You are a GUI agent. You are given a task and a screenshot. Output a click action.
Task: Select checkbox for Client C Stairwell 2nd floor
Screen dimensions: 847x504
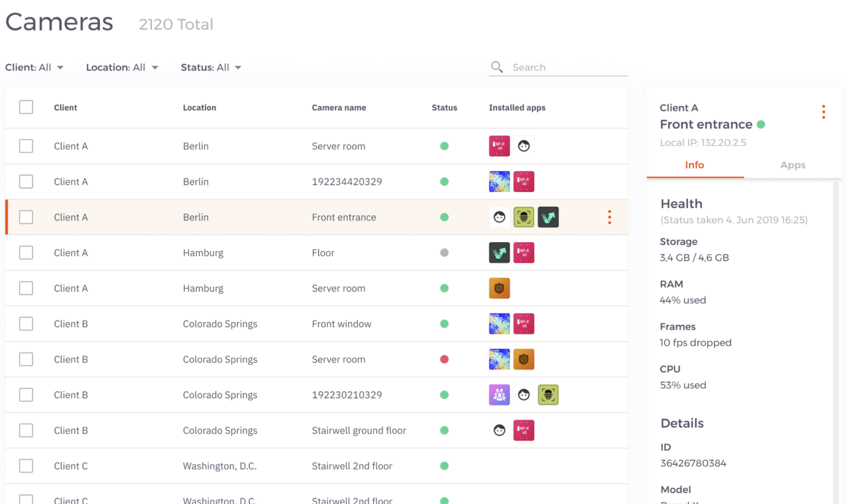point(26,466)
